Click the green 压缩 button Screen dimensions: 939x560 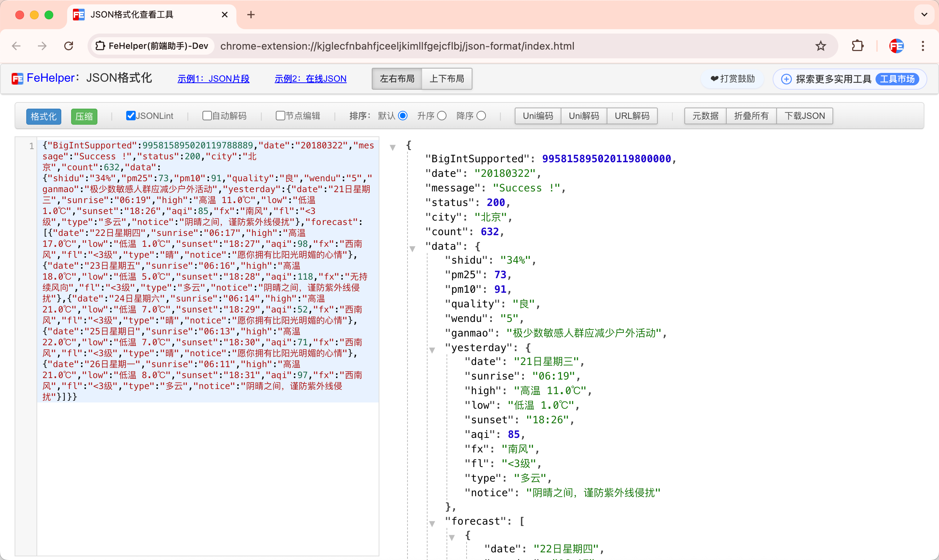(84, 116)
